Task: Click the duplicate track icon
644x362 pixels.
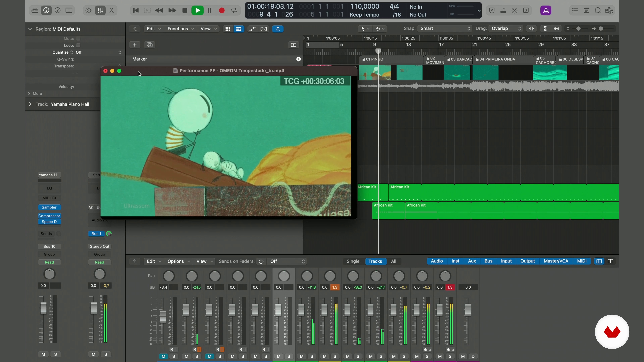Action: 150,45
